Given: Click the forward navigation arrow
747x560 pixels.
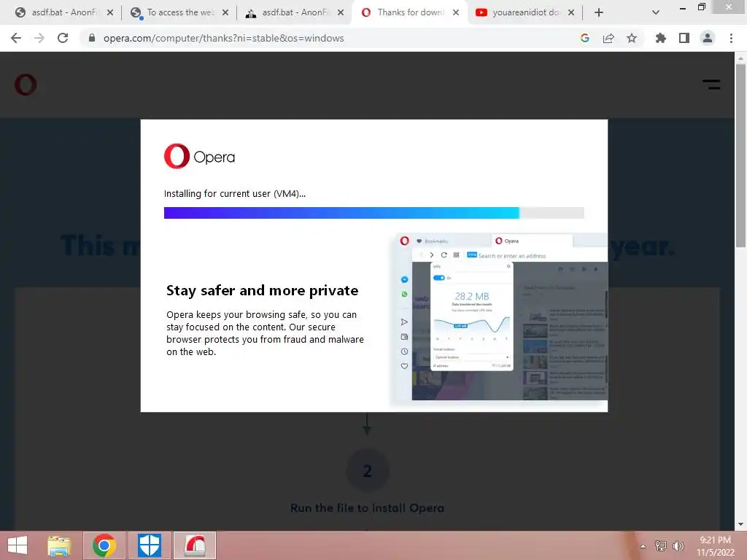Looking at the screenshot, I should click(x=39, y=38).
